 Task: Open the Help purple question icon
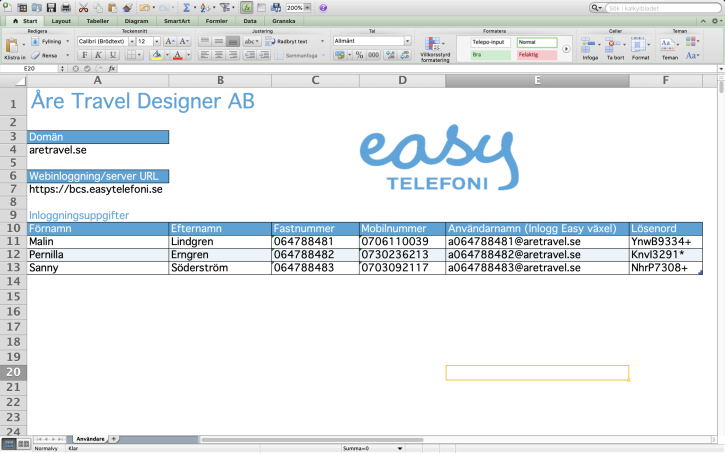pyautogui.click(x=323, y=8)
